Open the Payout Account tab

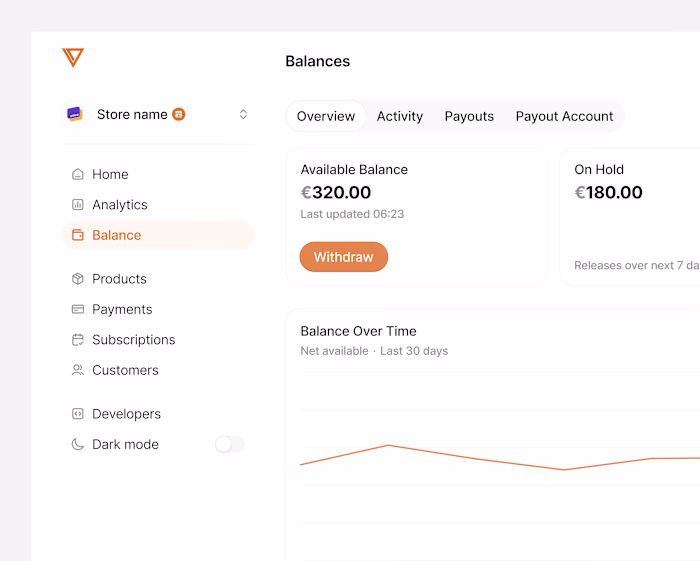564,116
